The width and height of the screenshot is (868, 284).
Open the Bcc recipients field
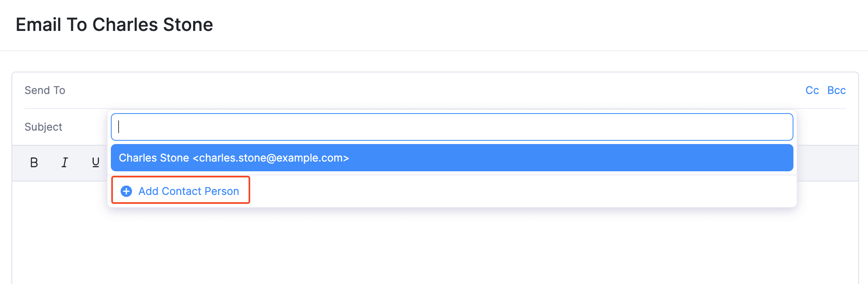(x=837, y=90)
